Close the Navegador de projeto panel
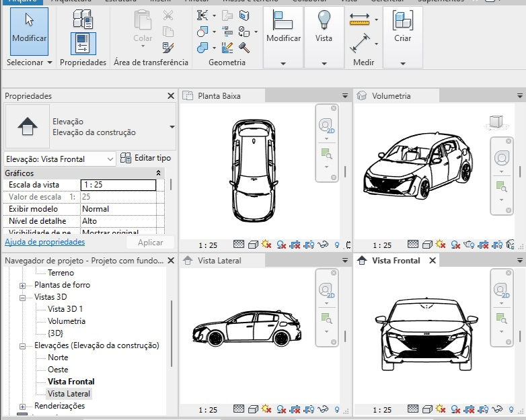The image size is (526, 420). tap(171, 261)
